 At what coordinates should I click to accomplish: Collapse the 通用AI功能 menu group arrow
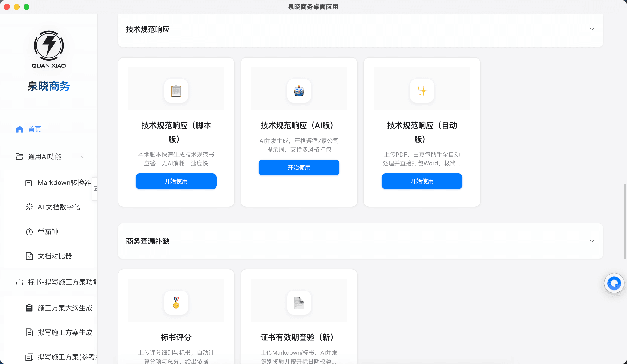(81, 157)
